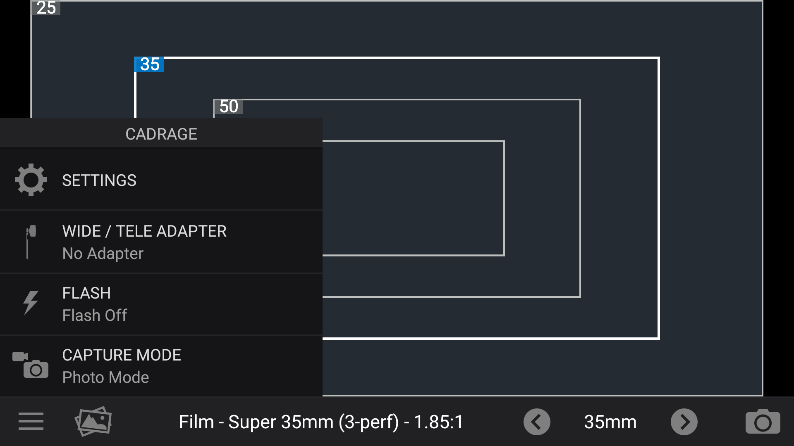Click the flash lightning bolt icon
794x446 pixels.
coord(31,303)
